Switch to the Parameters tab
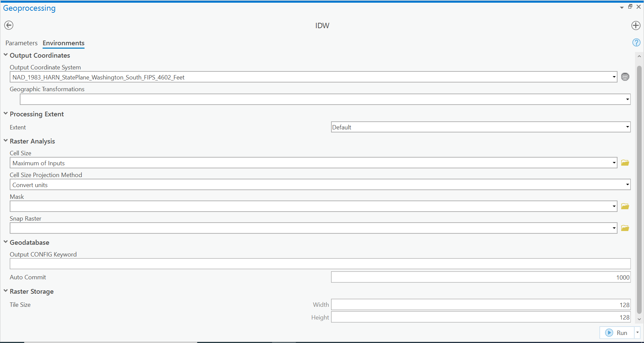 click(21, 43)
